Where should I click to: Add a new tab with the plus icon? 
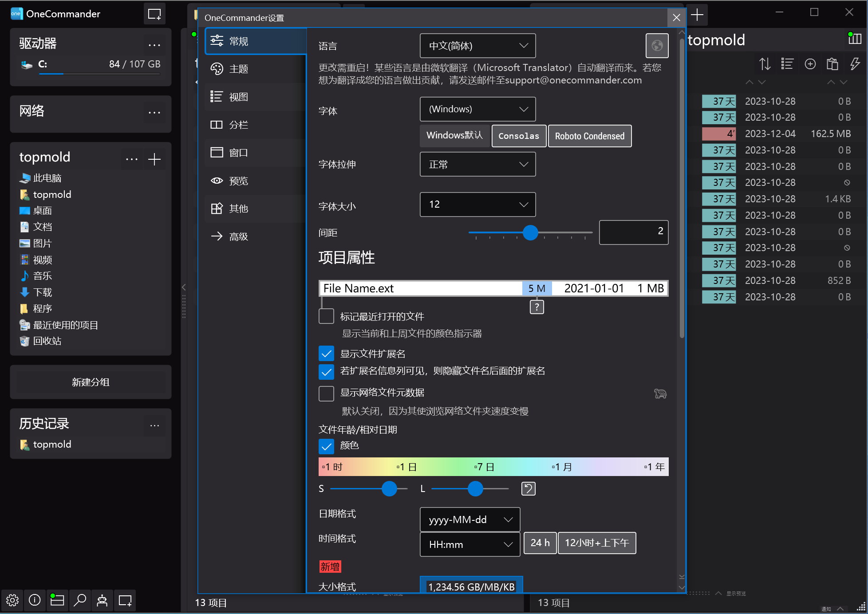pyautogui.click(x=697, y=15)
